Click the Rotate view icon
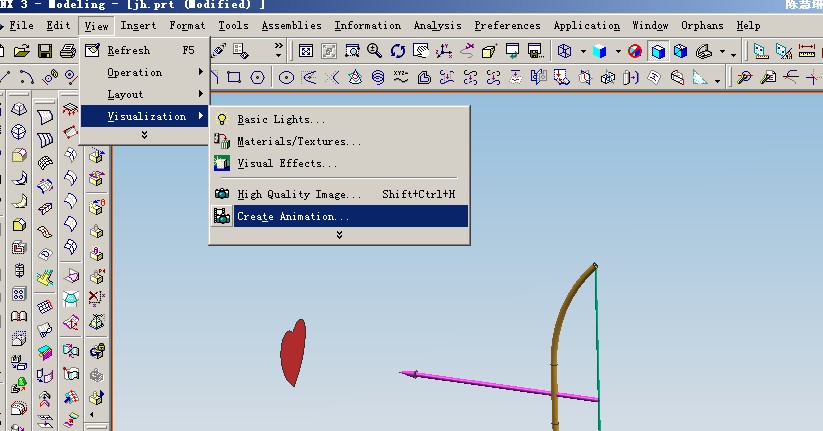 [x=398, y=51]
